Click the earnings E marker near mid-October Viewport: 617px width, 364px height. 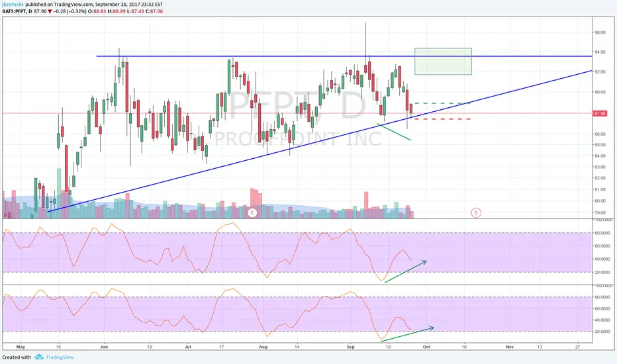coord(476,213)
